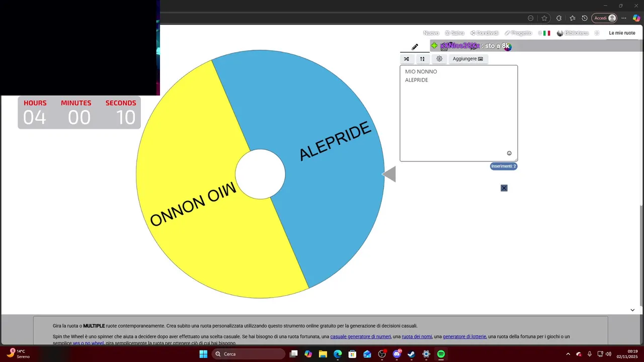The height and width of the screenshot is (362, 644).
Task: Open the Windows Start menu
Action: click(203, 354)
